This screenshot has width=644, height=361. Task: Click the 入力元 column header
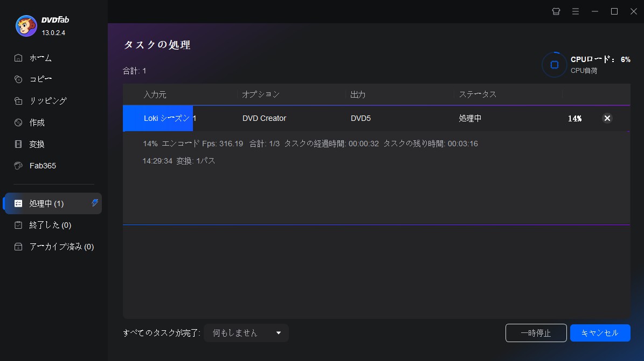tap(155, 94)
